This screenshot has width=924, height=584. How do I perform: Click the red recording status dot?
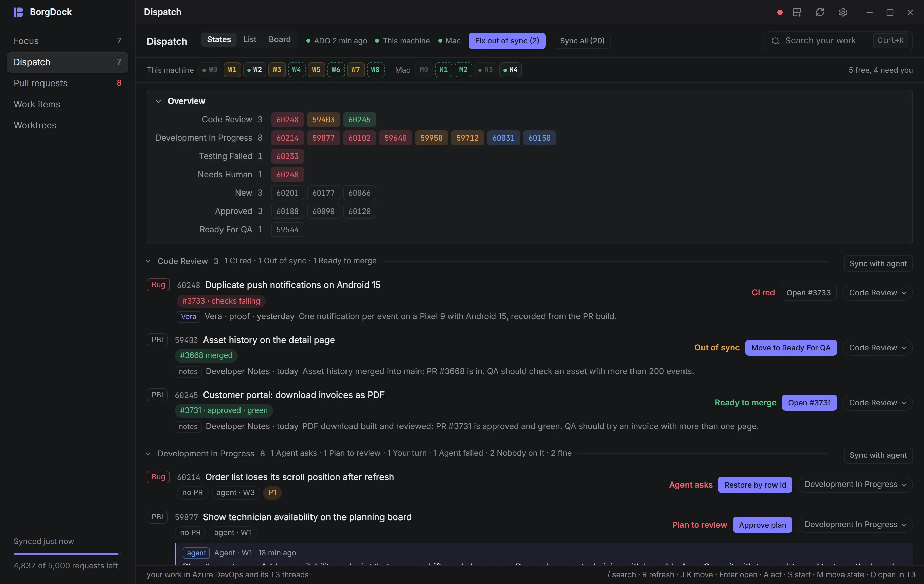point(780,12)
